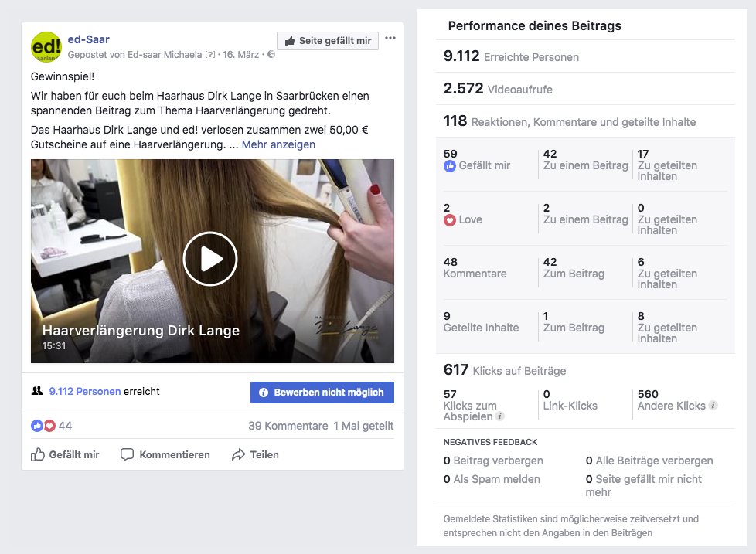756x554 pixels.
Task: Click the red Love reaction icon below post
Action: point(49,426)
